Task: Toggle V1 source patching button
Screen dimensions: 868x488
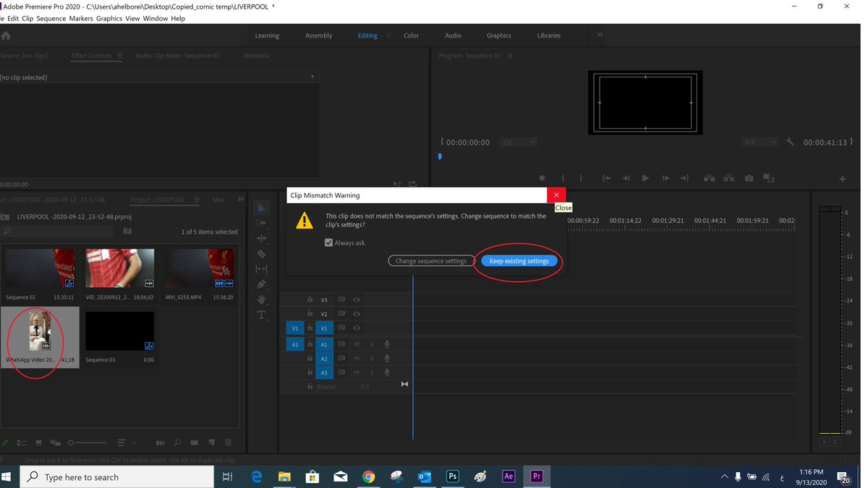Action: pyautogui.click(x=294, y=328)
